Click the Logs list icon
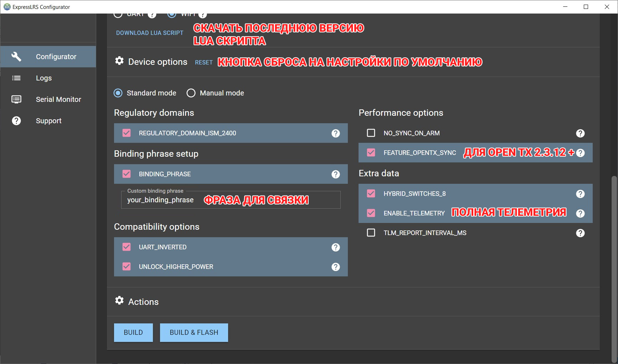This screenshot has width=618, height=364. click(x=16, y=78)
